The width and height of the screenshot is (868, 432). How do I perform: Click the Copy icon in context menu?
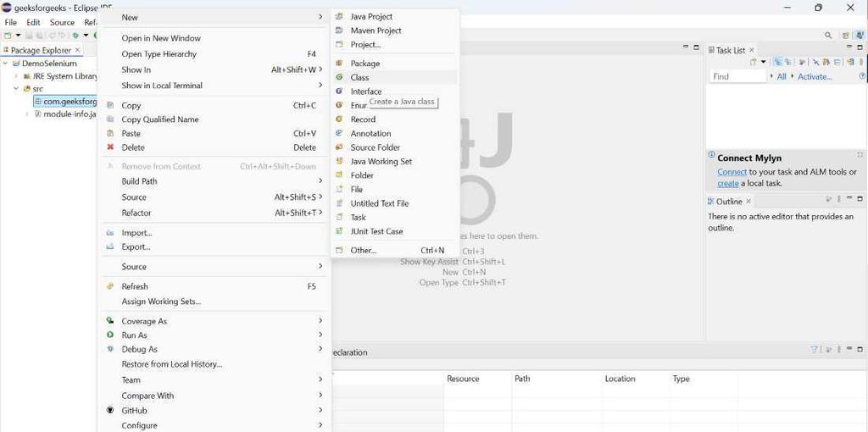coord(110,106)
